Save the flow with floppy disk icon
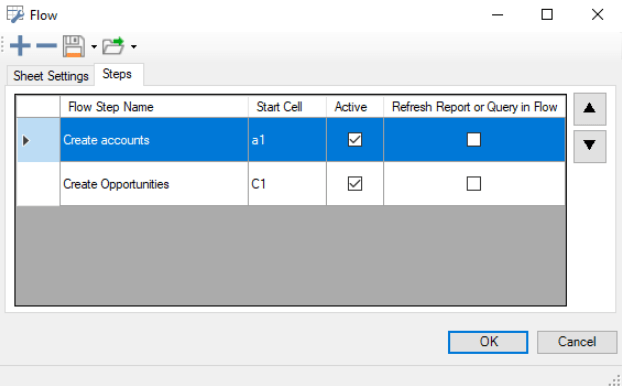The width and height of the screenshot is (622, 386). coord(74,46)
